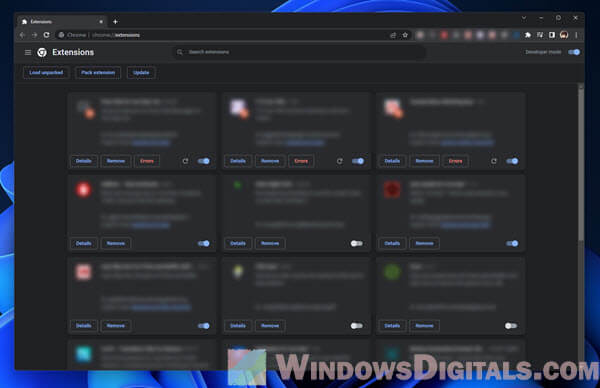Open a new tab with plus button

tap(115, 22)
